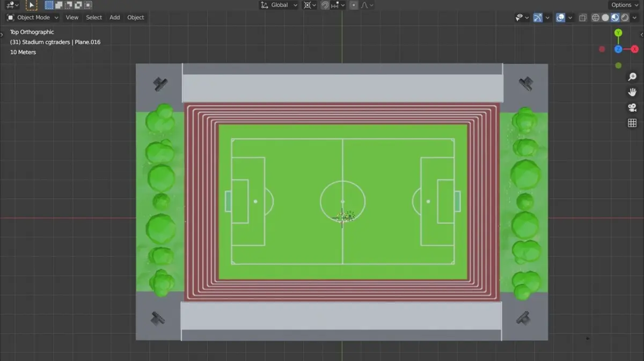
Task: Select the top-right floodlight object
Action: (x=526, y=83)
